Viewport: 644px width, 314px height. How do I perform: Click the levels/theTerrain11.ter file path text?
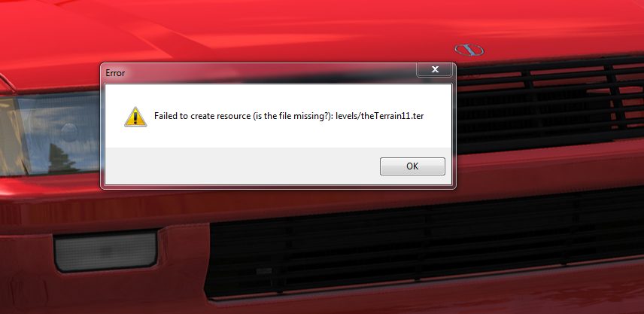379,116
